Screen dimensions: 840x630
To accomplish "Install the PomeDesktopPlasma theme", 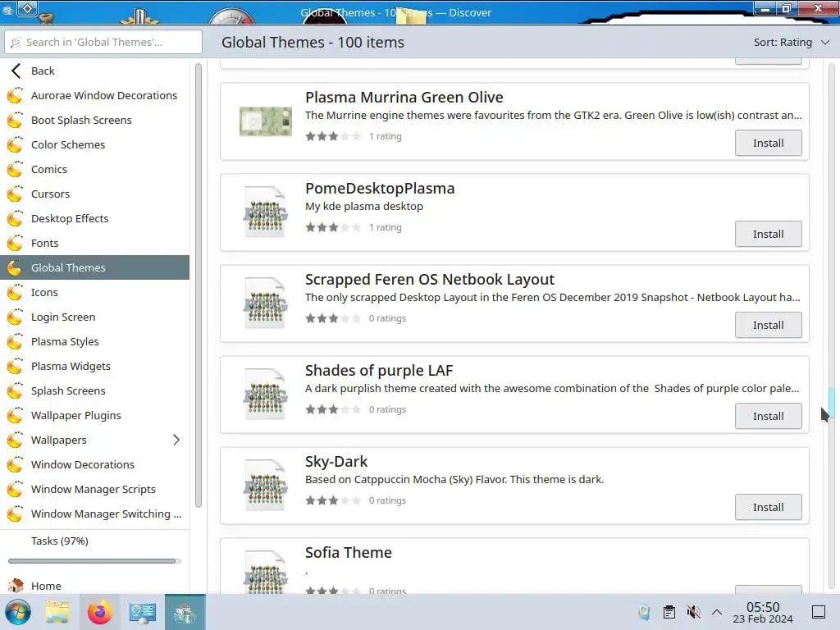I will pyautogui.click(x=768, y=234).
